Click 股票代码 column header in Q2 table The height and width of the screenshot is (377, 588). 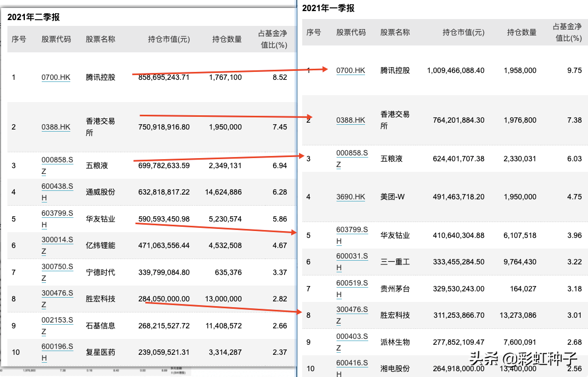tap(56, 39)
